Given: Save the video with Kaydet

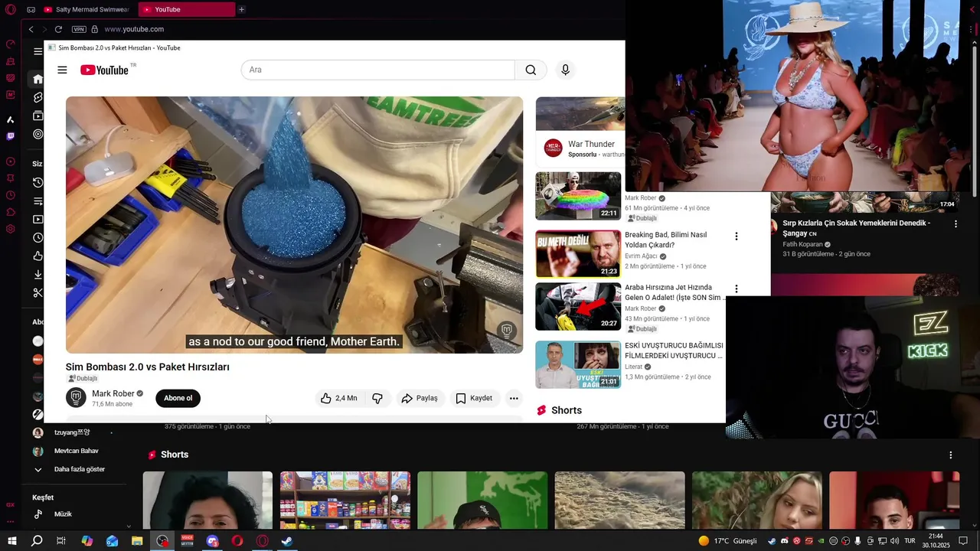Looking at the screenshot, I should click(x=475, y=398).
